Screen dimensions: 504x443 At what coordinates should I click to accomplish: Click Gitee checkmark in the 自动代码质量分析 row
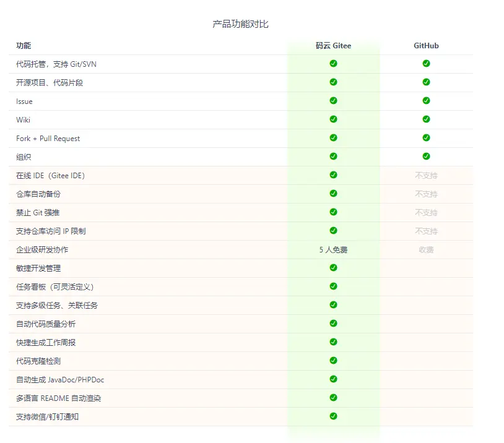[x=333, y=323]
